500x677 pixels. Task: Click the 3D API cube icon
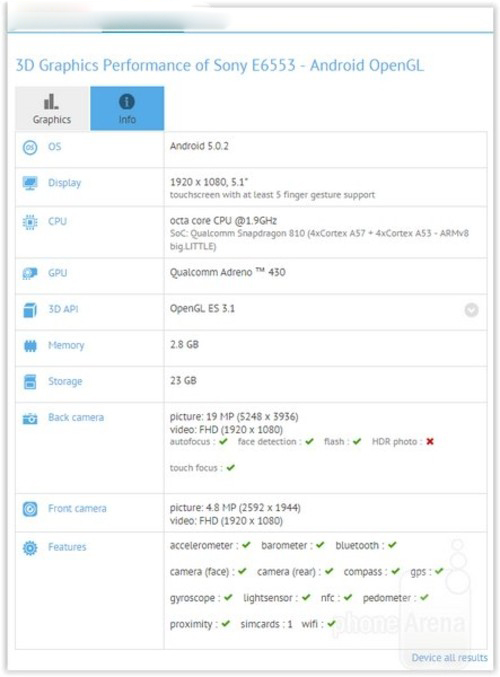[x=30, y=310]
